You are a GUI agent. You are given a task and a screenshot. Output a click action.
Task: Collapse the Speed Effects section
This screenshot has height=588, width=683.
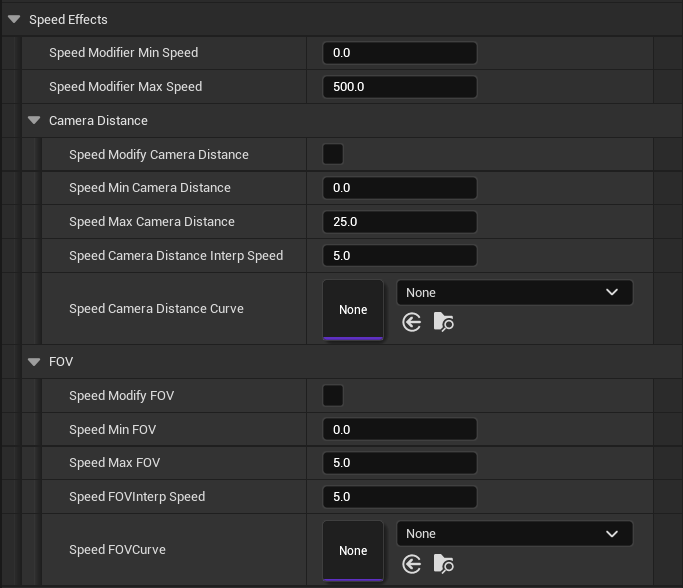(x=14, y=19)
